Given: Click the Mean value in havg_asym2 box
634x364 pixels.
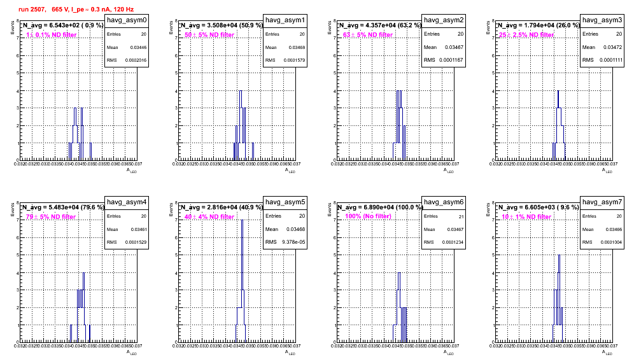Looking at the screenshot, I should pos(454,47).
